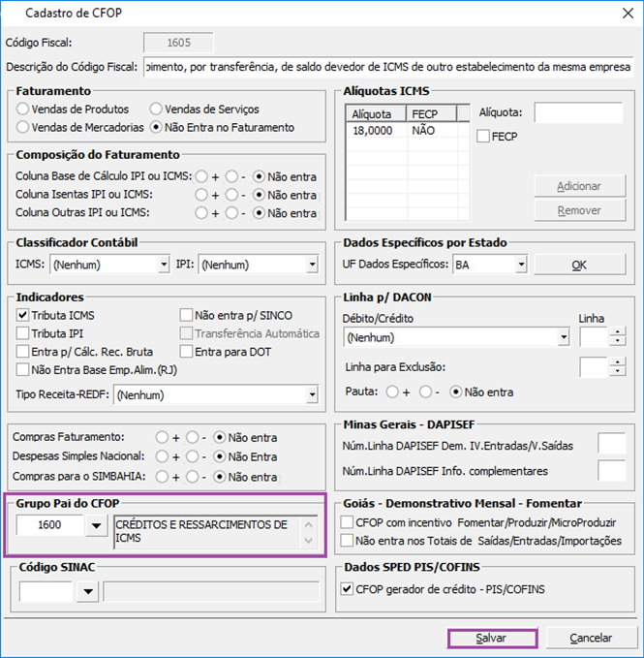The height and width of the screenshot is (658, 644).
Task: Open the Débito/Crédito DACON dropdown
Action: [564, 337]
